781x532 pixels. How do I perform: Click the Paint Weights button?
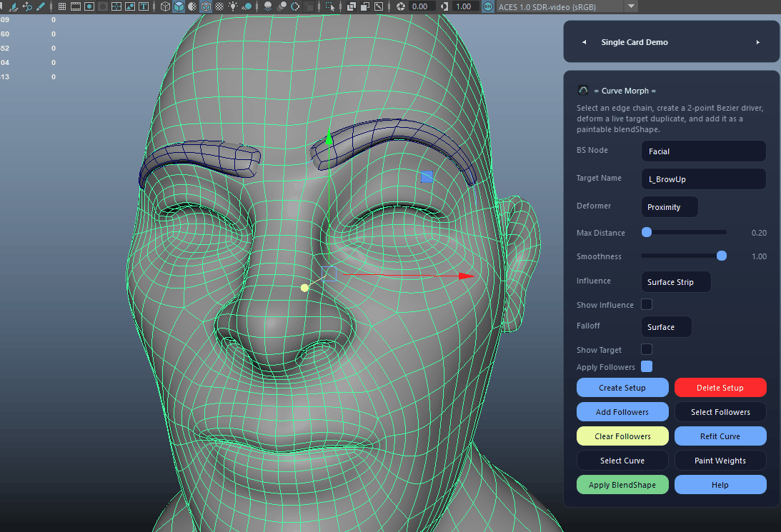click(x=720, y=461)
